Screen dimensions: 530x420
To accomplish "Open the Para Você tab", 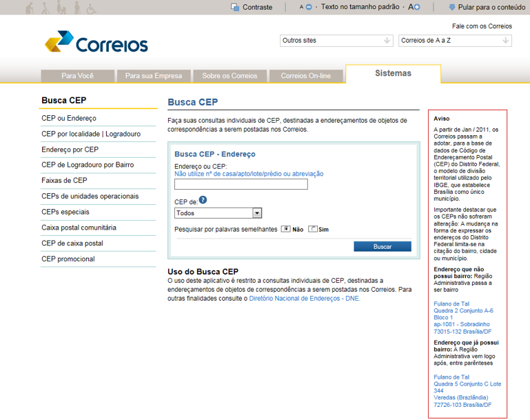I will point(77,76).
